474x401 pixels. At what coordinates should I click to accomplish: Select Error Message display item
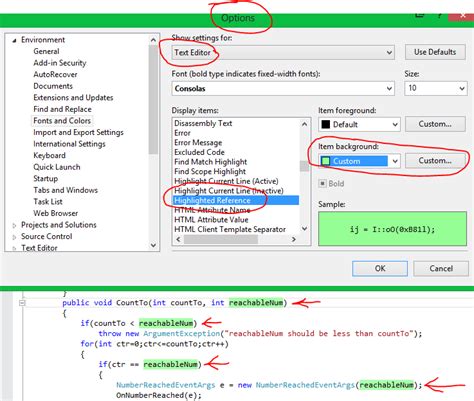(x=198, y=143)
